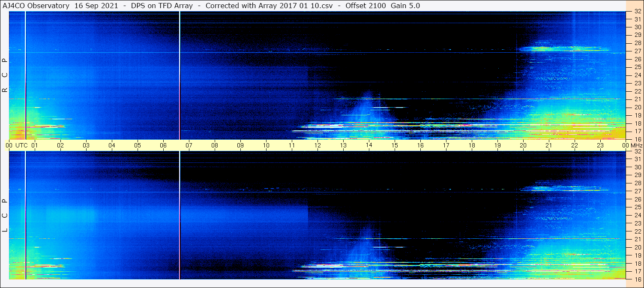Click the 21 hour label on the time axis
644x288 pixels.
pos(549,145)
